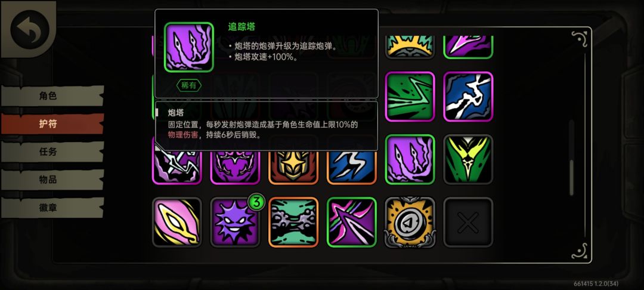Viewport: 644px width, 290px height.
Task: Click the empty X charm slot
Action: pos(468,222)
